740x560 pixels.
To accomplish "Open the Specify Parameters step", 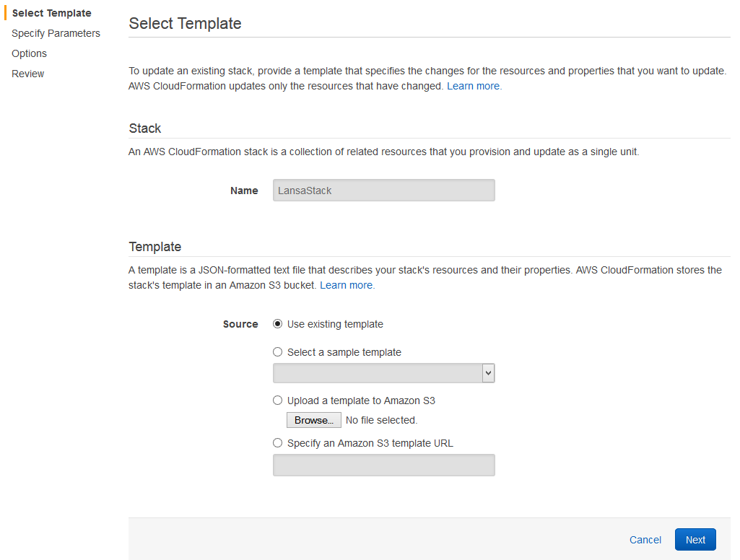I will (56, 33).
